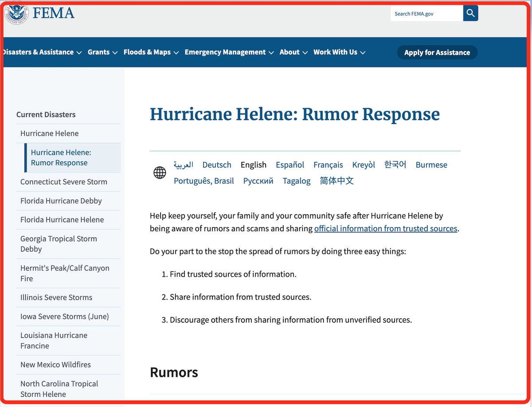This screenshot has width=532, height=407.
Task: Click the magnifying glass search icon
Action: pyautogui.click(x=470, y=13)
